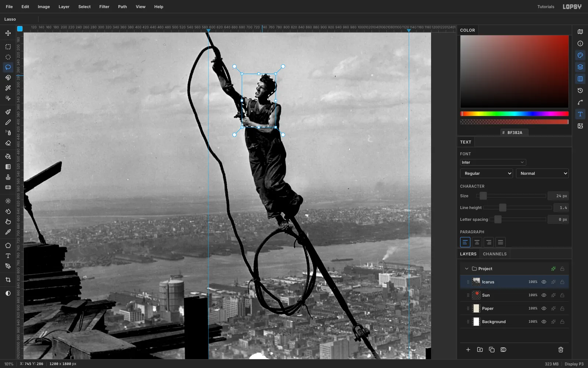
Task: Select the Pen path tool
Action: point(8,266)
